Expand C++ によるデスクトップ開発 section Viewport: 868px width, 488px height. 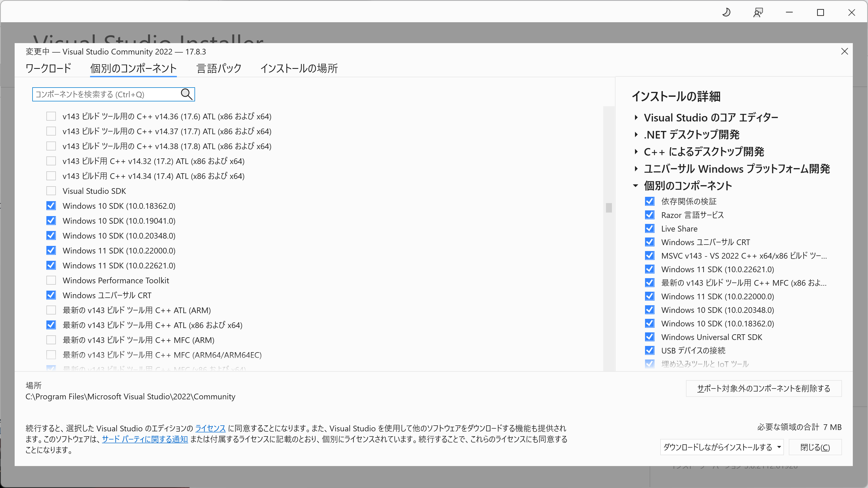click(x=636, y=152)
